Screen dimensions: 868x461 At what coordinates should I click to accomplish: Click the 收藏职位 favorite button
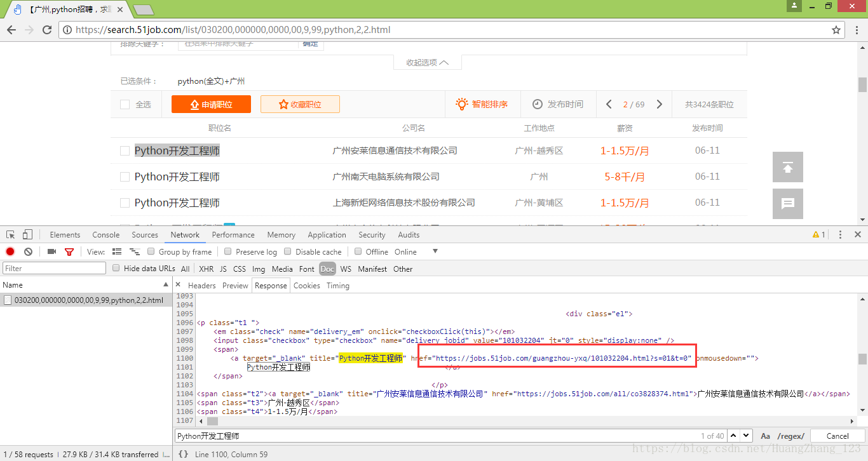[300, 104]
